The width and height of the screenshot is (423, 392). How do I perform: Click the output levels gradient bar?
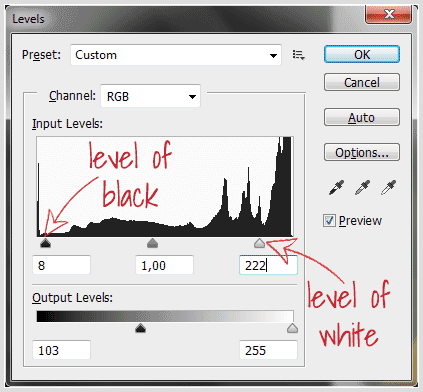pyautogui.click(x=165, y=316)
